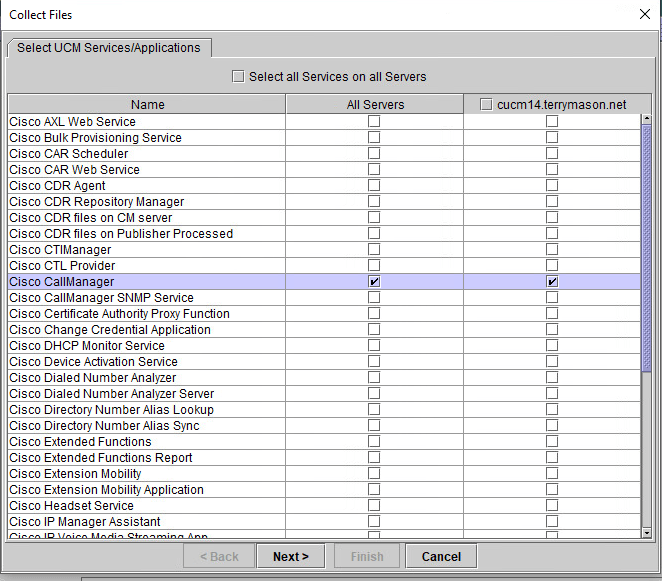Viewport: 662px width, 581px height.
Task: Click the Name column header
Action: [x=147, y=104]
